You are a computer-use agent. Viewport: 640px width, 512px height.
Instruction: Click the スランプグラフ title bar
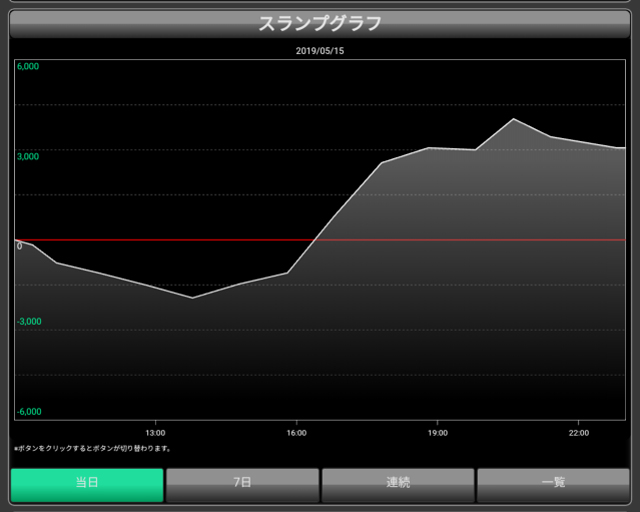(320, 23)
